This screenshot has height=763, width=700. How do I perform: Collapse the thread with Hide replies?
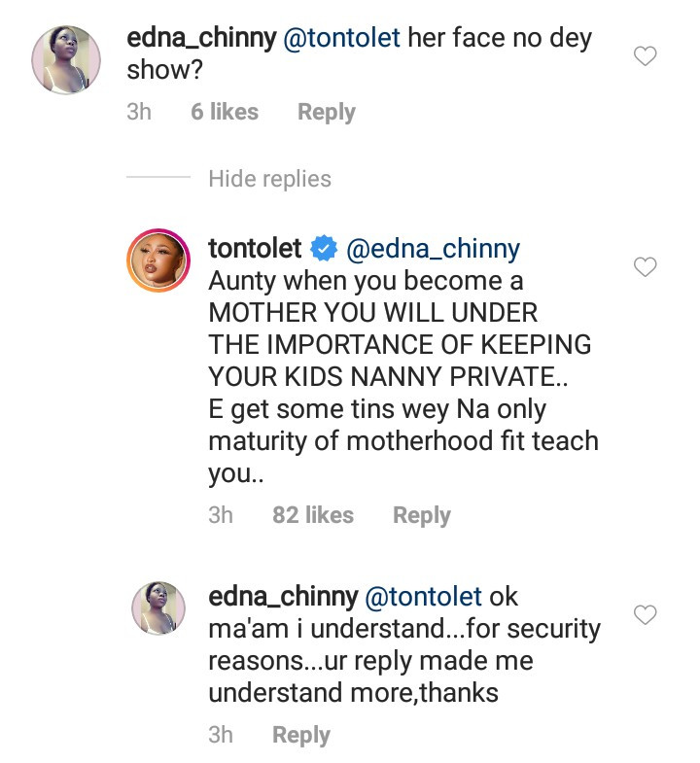269,179
